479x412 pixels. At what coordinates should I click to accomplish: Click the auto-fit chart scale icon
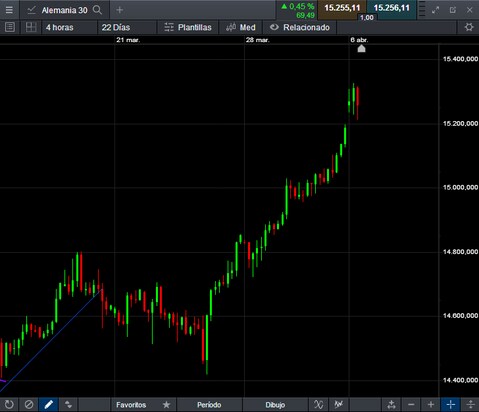tap(391, 405)
